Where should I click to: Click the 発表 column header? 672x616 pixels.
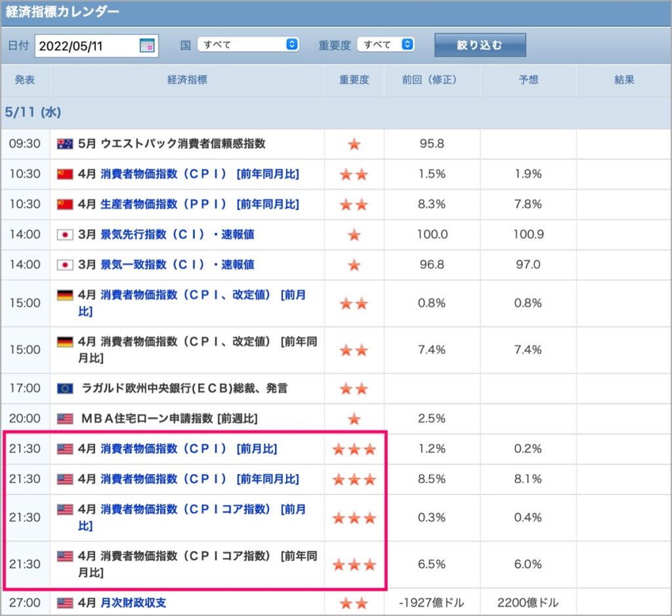click(25, 79)
